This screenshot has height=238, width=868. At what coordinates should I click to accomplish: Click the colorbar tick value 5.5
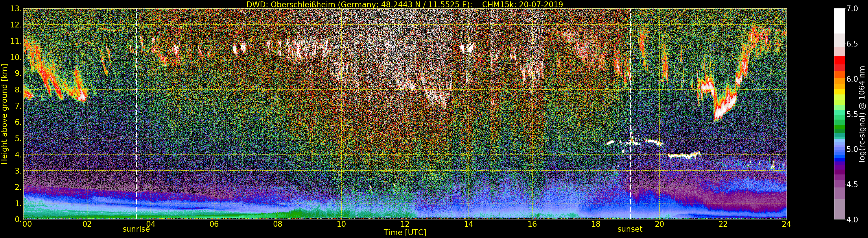852,114
